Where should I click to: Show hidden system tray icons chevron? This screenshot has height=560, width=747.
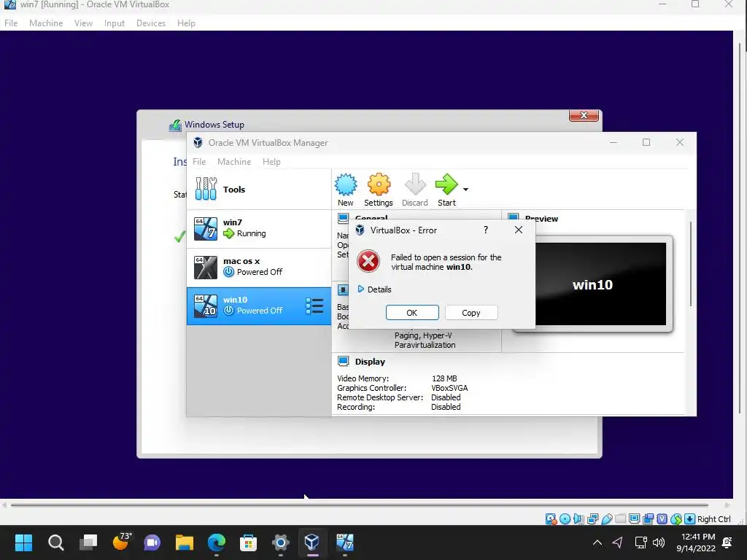597,542
